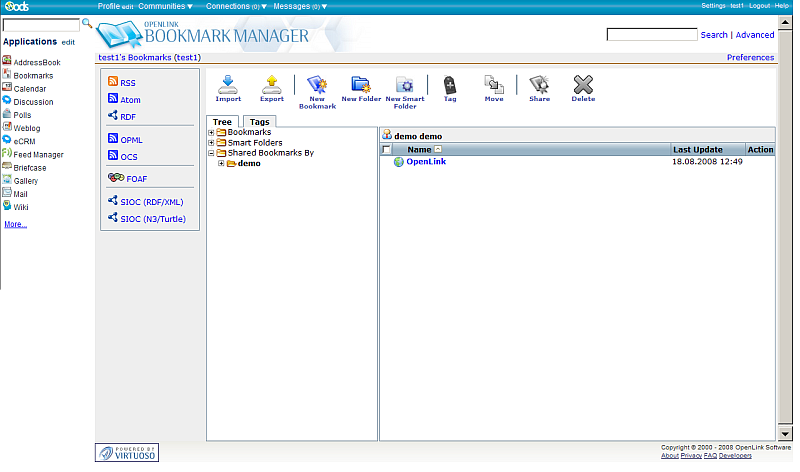Click the Export toolbar icon
The height and width of the screenshot is (472, 800).
coord(271,85)
